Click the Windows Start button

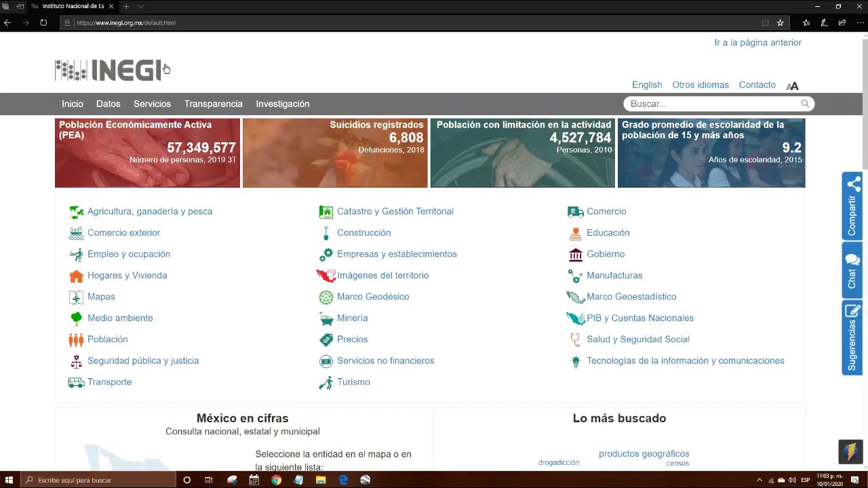(9, 480)
